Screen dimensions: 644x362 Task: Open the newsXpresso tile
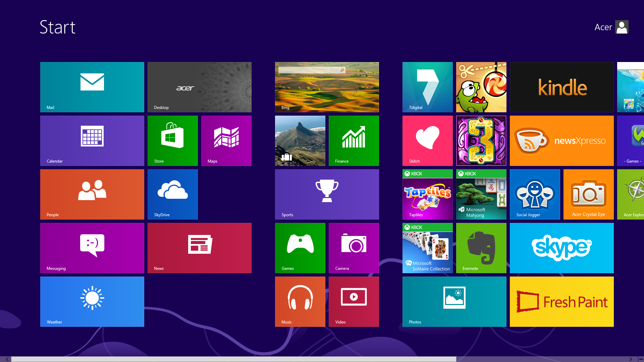(x=562, y=141)
